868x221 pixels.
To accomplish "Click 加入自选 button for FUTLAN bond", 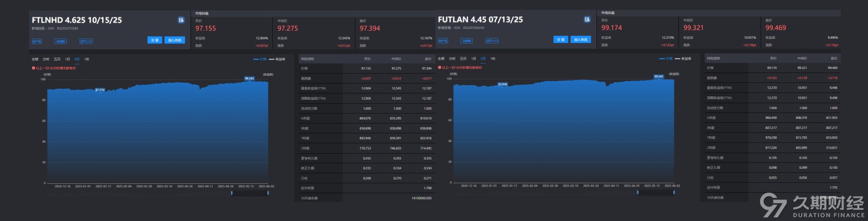I will point(580,40).
